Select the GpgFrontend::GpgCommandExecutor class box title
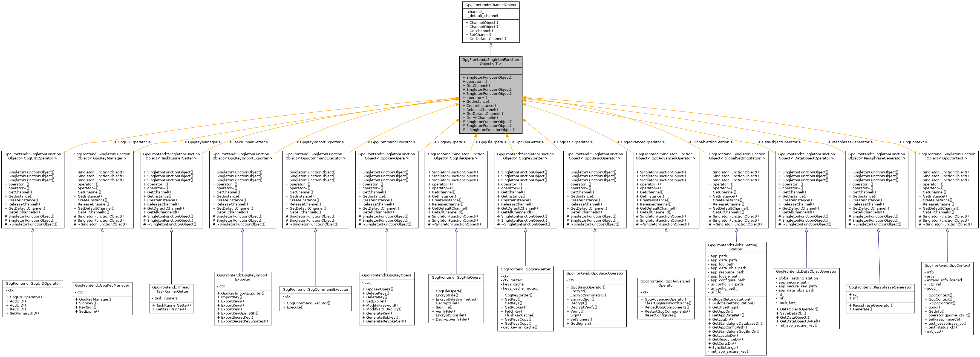980x357 pixels. pos(315,290)
